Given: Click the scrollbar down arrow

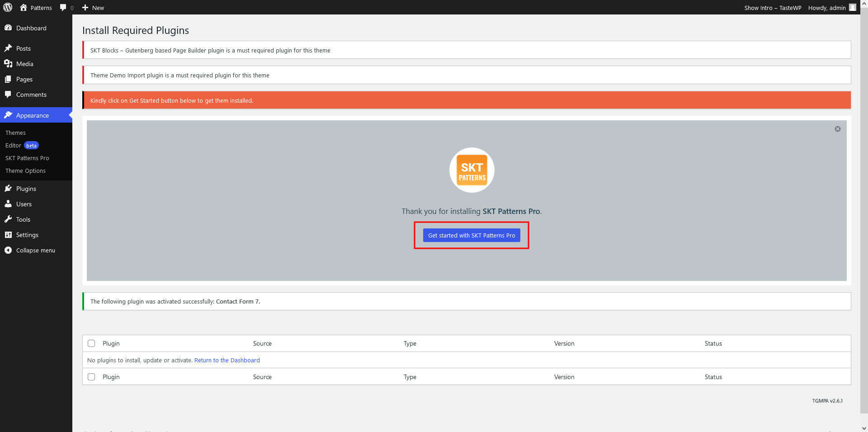Looking at the screenshot, I should 864,428.
